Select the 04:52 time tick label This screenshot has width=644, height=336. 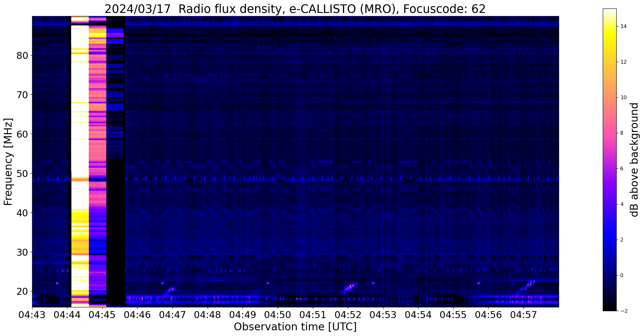348,314
